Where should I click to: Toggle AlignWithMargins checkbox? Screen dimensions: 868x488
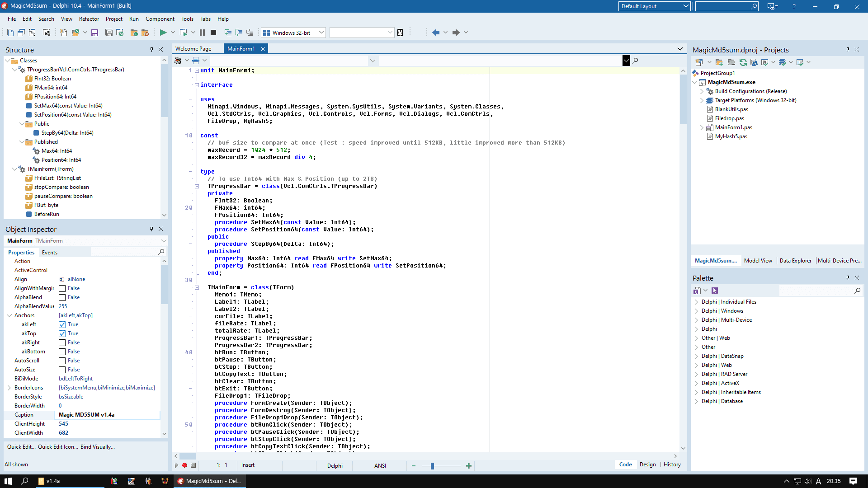click(62, 288)
